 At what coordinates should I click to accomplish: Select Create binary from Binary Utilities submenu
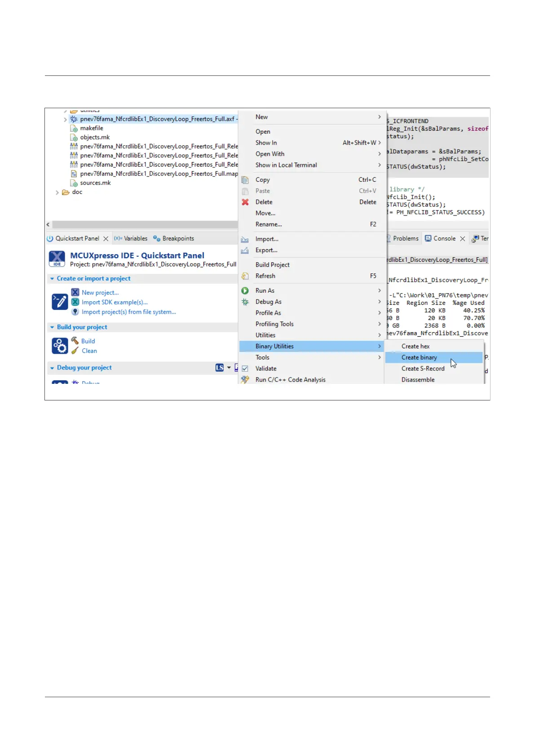pos(434,358)
